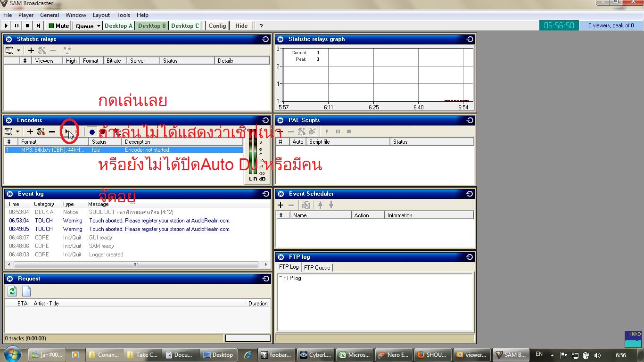Click the Viewers column header
Viewport: 644px width, 362px height.
click(47, 61)
